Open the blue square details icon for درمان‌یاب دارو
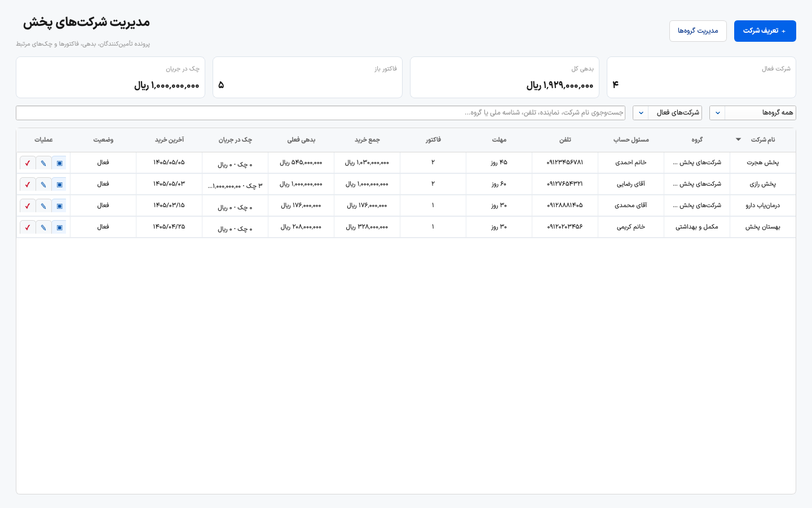The height and width of the screenshot is (508, 812). 60,206
